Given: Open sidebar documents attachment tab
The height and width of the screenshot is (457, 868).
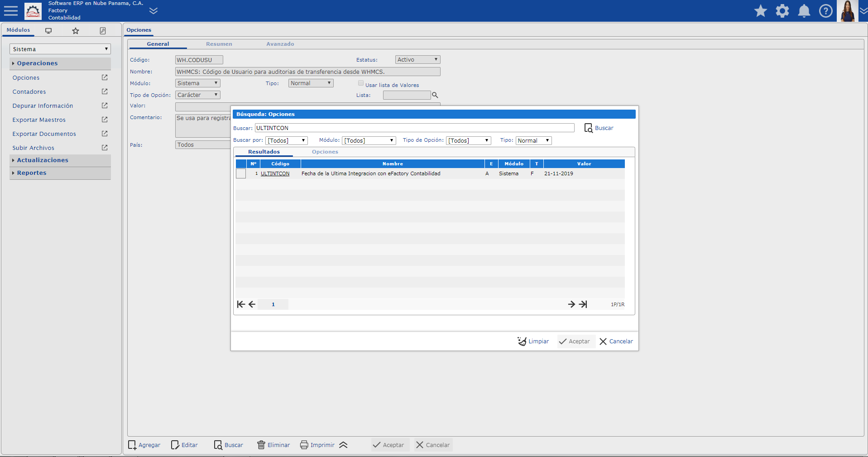Looking at the screenshot, I should point(103,31).
